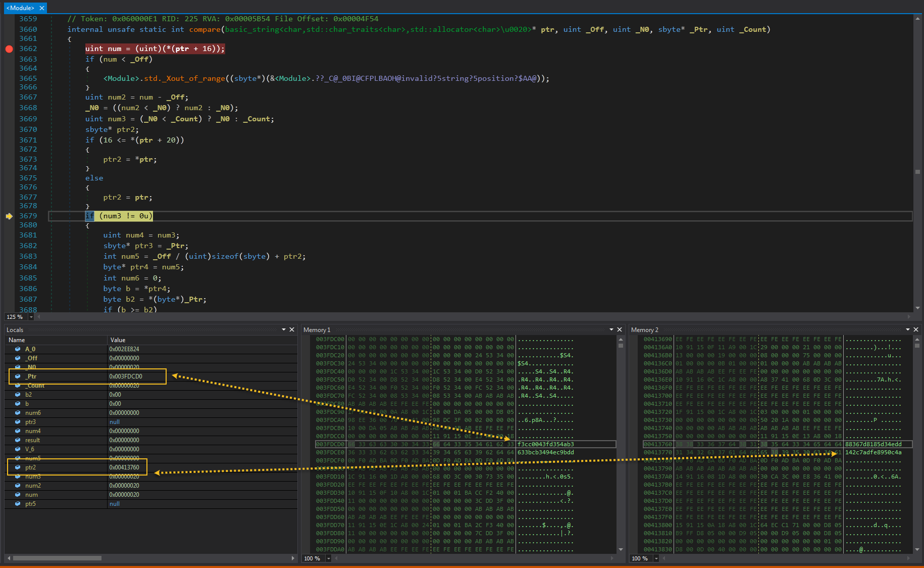Open the Memory 1 window options dropdown
This screenshot has width=924, height=568.
click(611, 329)
